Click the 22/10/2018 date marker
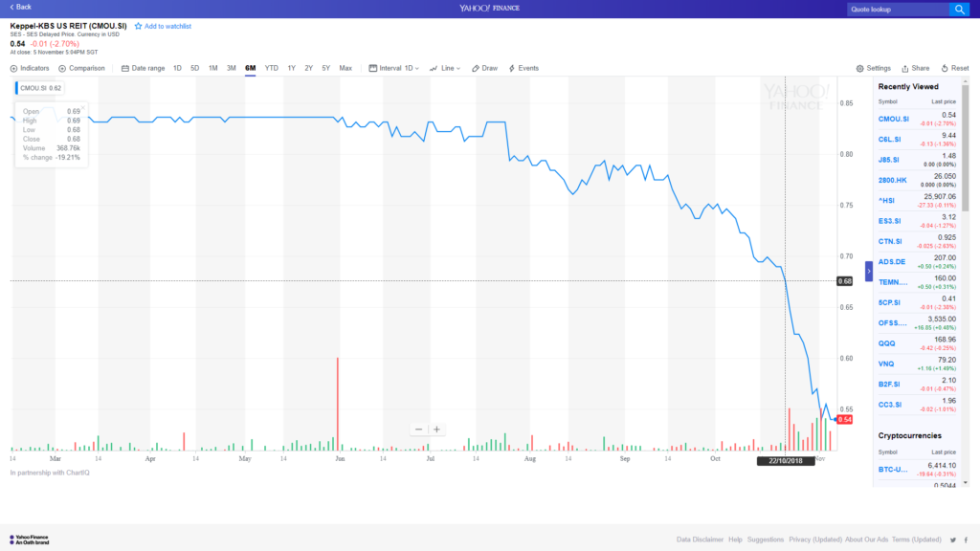This screenshot has width=980, height=551. (786, 461)
